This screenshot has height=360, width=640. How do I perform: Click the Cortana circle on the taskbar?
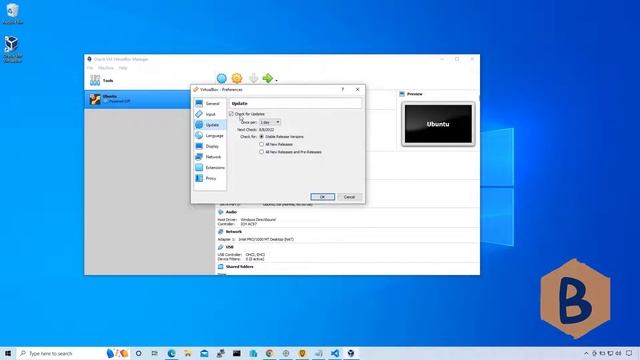pos(138,353)
